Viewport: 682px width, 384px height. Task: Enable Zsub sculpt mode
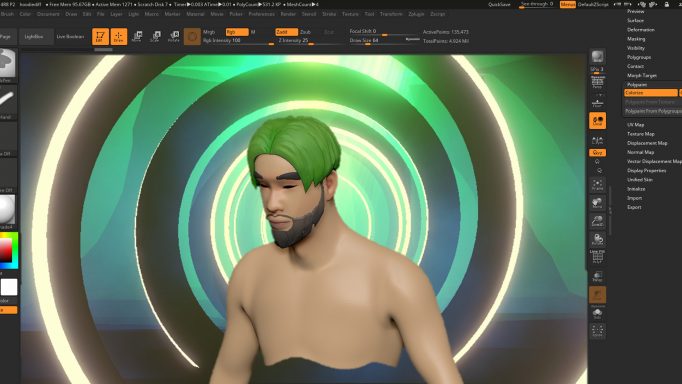pos(305,32)
